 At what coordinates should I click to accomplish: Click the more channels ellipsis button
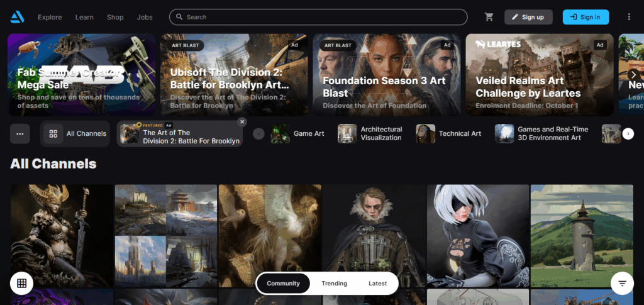[20, 134]
